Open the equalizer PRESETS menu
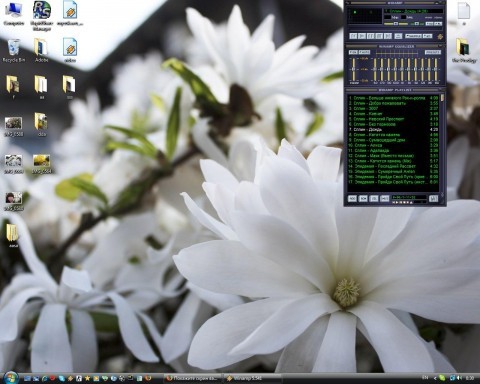The width and height of the screenshot is (480, 384). pyautogui.click(x=433, y=52)
